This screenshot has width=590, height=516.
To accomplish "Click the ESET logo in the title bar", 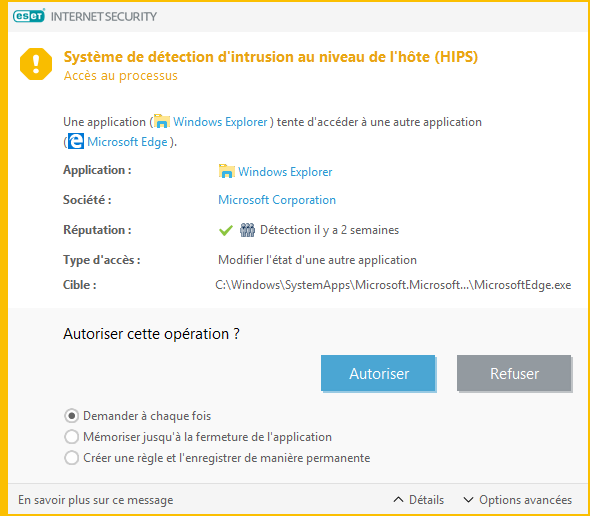I will pos(29,16).
